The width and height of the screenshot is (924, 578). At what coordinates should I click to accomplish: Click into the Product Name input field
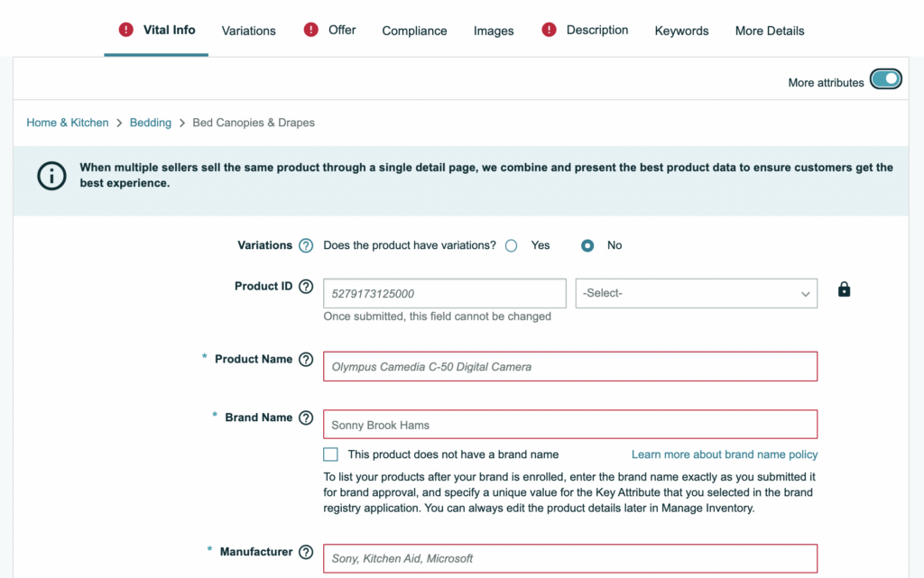(570, 367)
